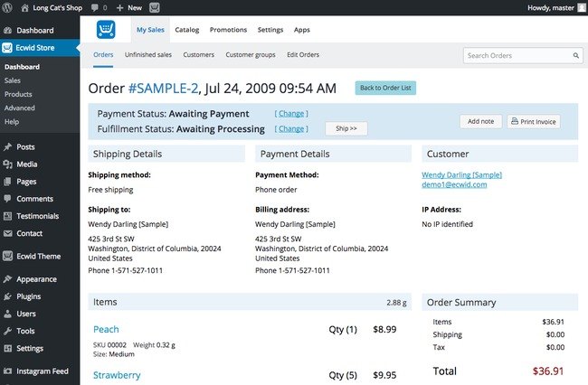This screenshot has width=588, height=385.
Task: Open the My Sales tab
Action: pos(150,30)
